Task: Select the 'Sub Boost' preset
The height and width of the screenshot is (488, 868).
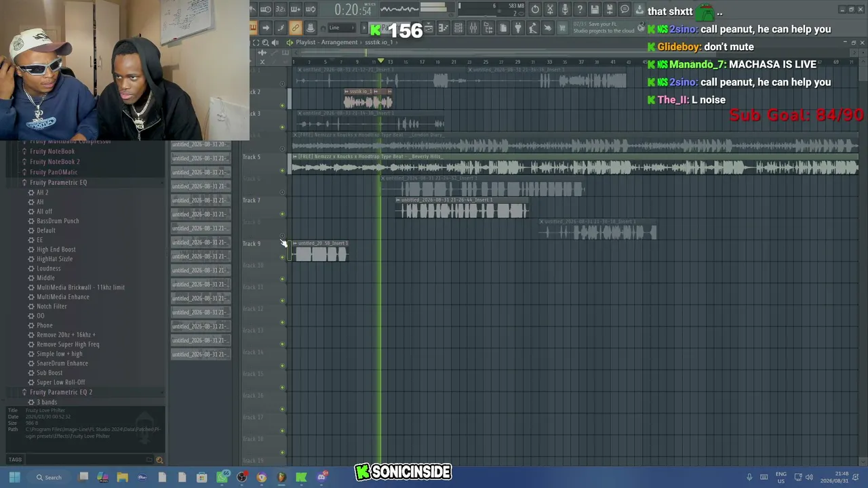Action: [x=50, y=373]
